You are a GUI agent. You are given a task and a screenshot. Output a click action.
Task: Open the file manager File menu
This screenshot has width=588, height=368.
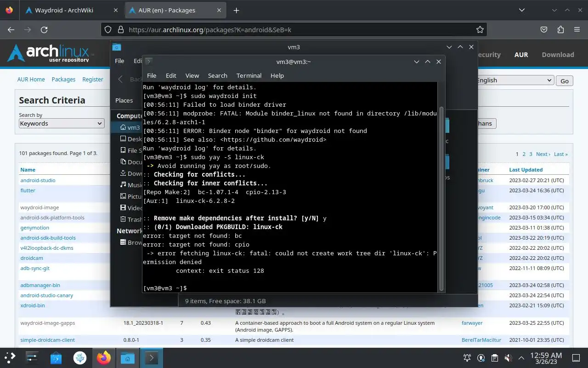pyautogui.click(x=119, y=61)
